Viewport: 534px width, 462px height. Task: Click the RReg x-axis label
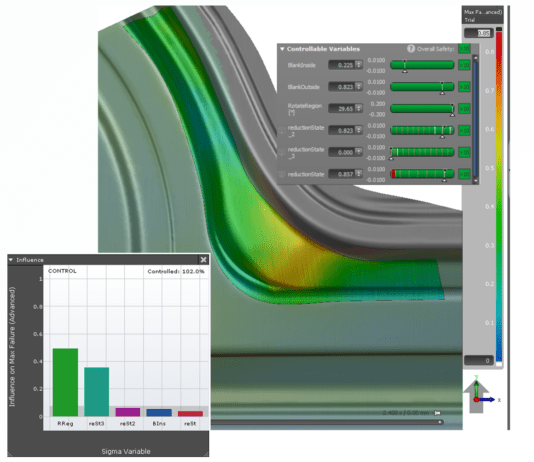point(65,424)
